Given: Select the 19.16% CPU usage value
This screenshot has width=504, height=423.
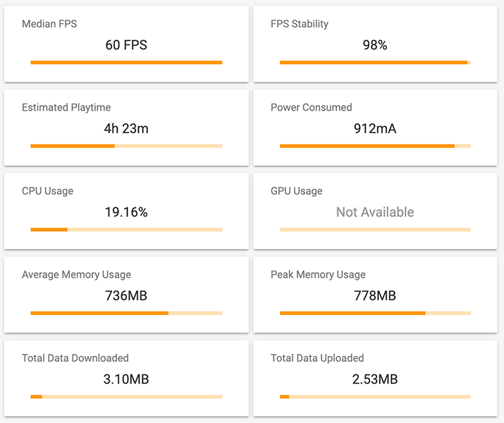Looking at the screenshot, I should coord(126,212).
